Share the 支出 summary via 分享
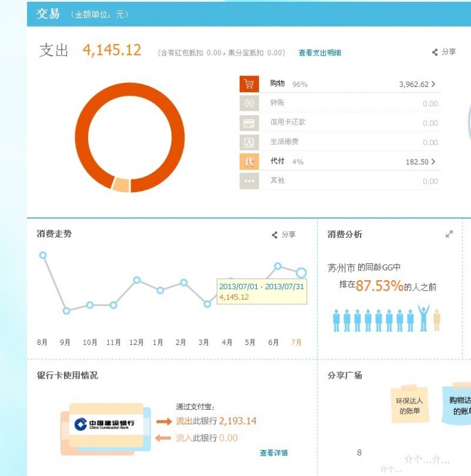The height and width of the screenshot is (476, 471). (x=444, y=52)
